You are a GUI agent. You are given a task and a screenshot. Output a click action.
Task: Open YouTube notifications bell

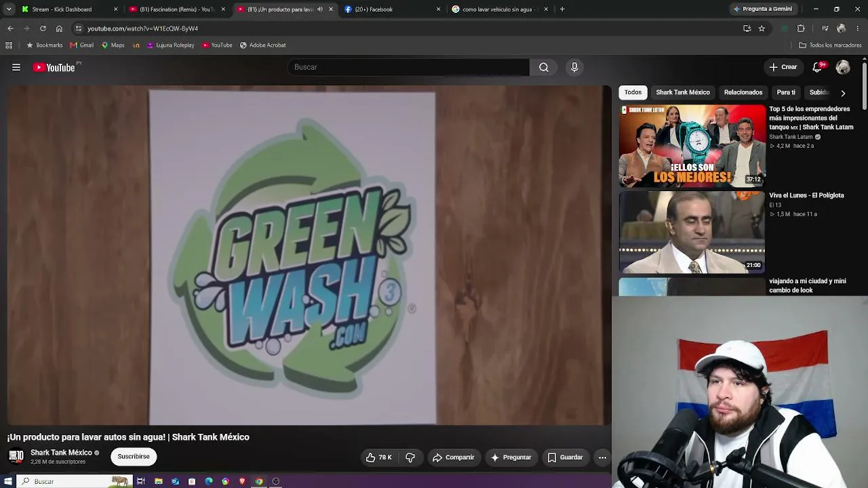[x=817, y=67]
